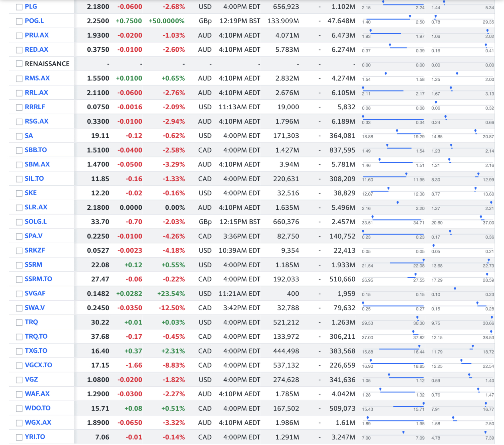This screenshot has width=504, height=445.
Task: Click the SIL.TO day range bar
Action: (393, 177)
